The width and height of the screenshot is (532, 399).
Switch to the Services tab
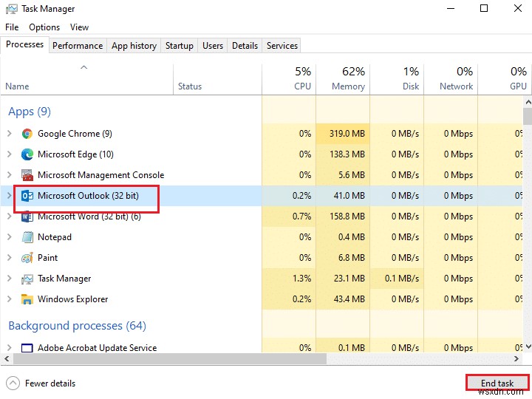282,46
